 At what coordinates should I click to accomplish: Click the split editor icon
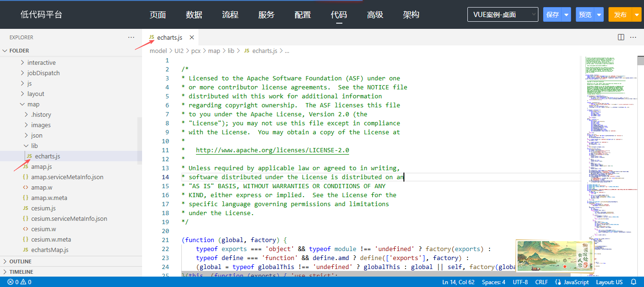tap(621, 37)
